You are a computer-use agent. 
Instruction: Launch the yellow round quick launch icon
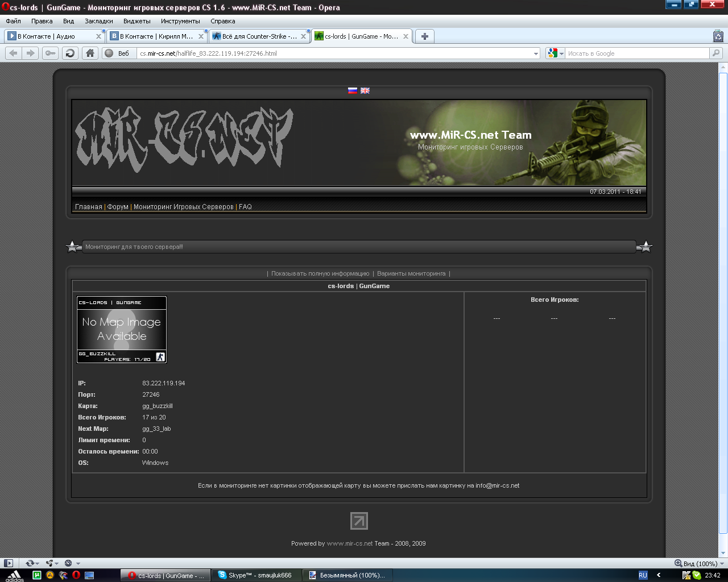[50, 575]
